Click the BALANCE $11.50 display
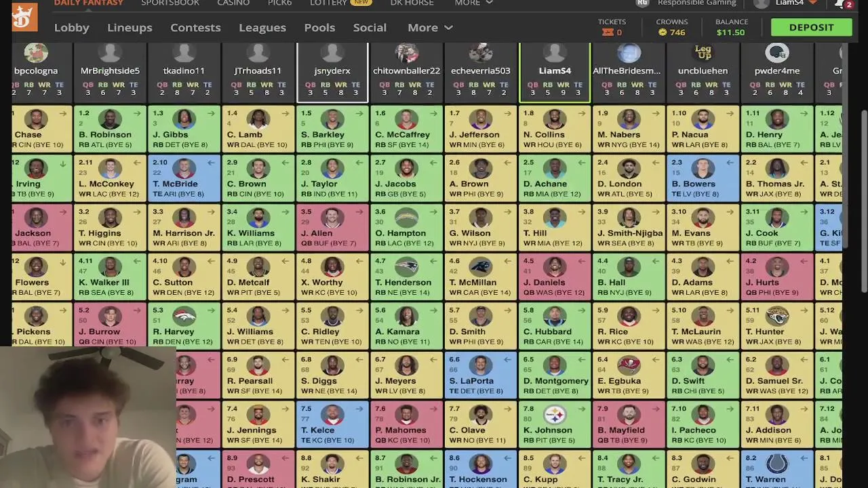The image size is (868, 488). tap(731, 27)
